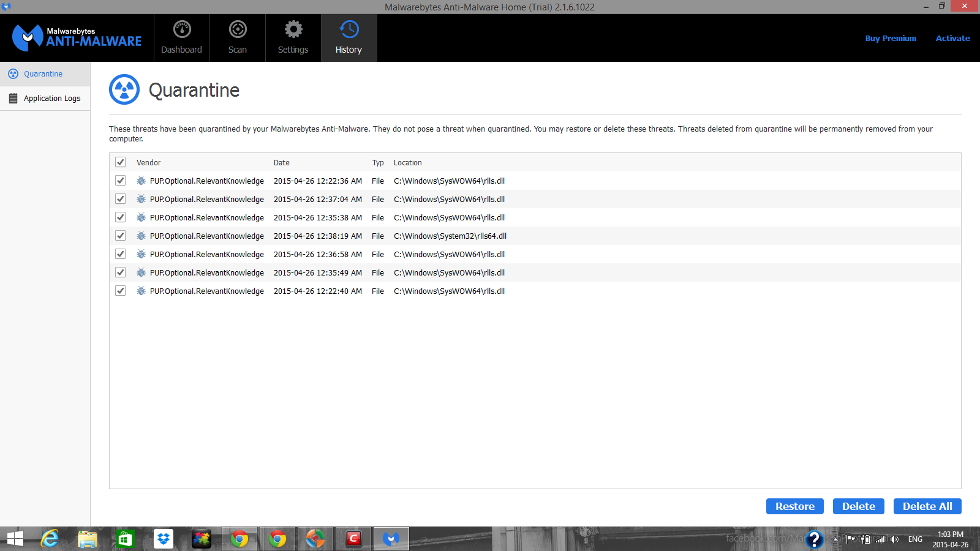Click the Typ column header

[378, 163]
